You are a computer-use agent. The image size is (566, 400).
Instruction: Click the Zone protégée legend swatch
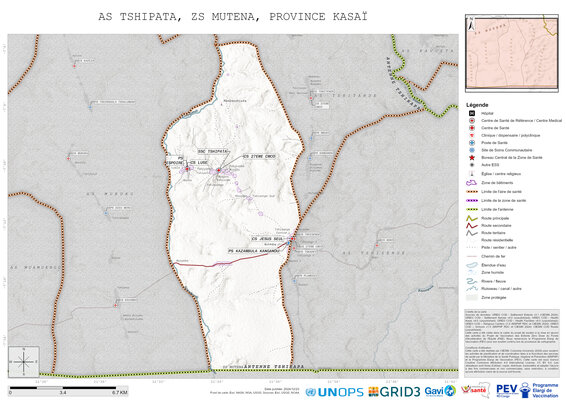[472, 297]
